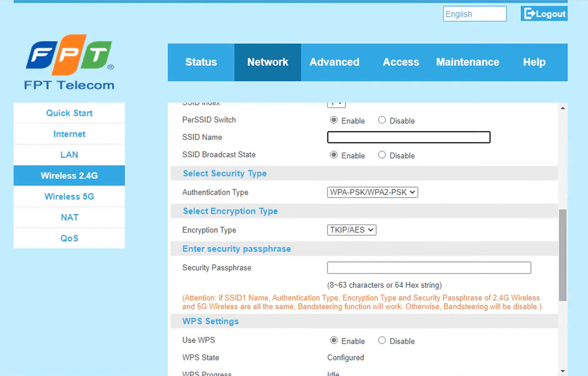Viewport: 588px width, 376px height.
Task: Select Enable for Use WPS
Action: click(x=334, y=341)
